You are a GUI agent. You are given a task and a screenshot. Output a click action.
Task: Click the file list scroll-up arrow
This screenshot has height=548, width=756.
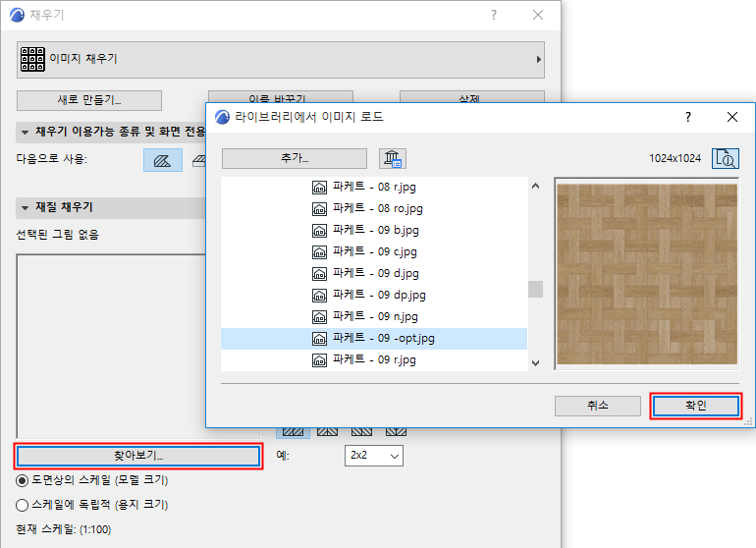(536, 187)
